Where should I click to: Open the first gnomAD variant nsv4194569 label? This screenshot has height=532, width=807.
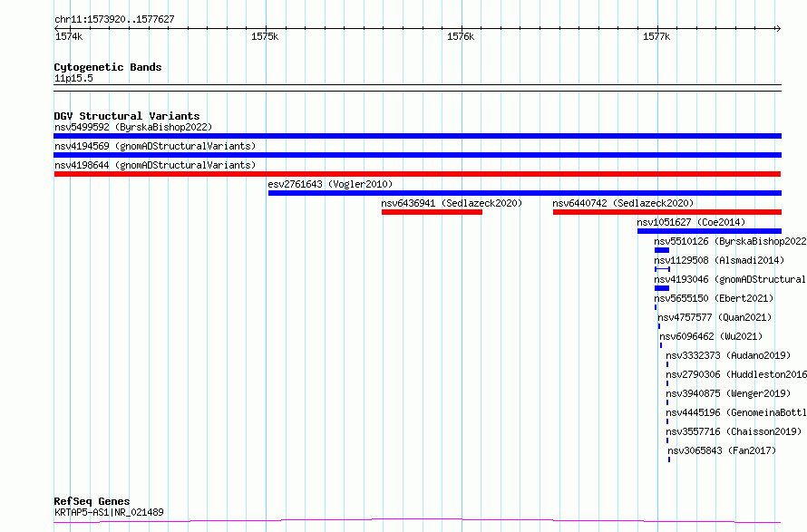tap(155, 146)
